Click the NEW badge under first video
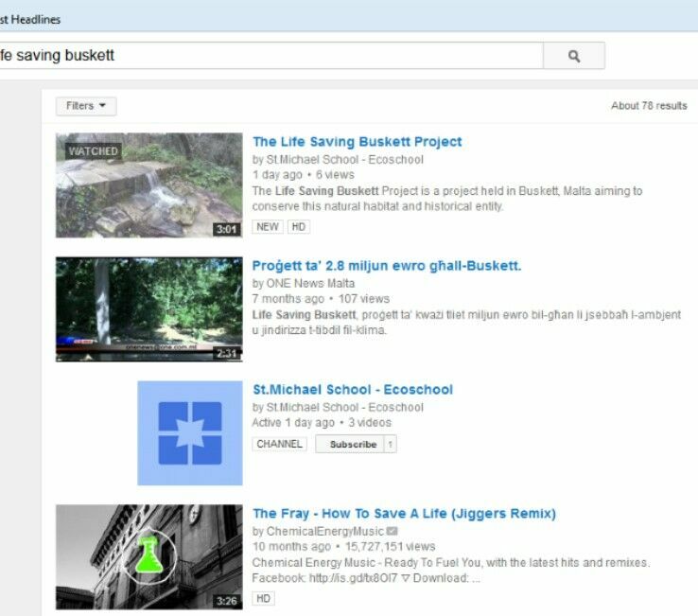The width and height of the screenshot is (698, 616). coord(268,227)
